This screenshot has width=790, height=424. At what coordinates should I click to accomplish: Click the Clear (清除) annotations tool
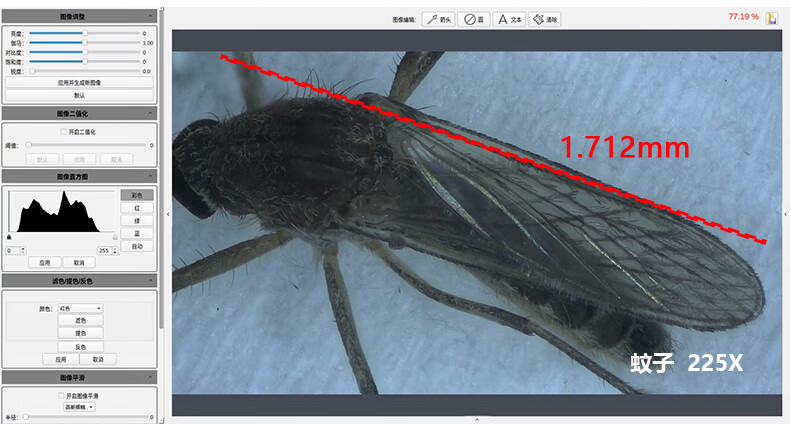[545, 20]
